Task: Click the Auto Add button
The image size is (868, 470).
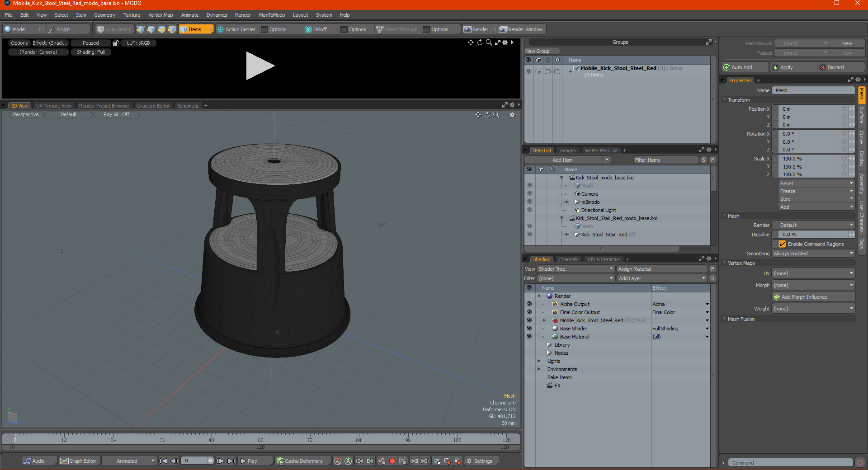Action: [x=745, y=67]
